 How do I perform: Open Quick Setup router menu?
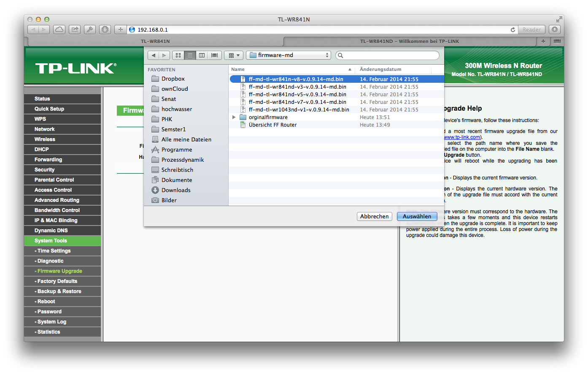pos(62,109)
